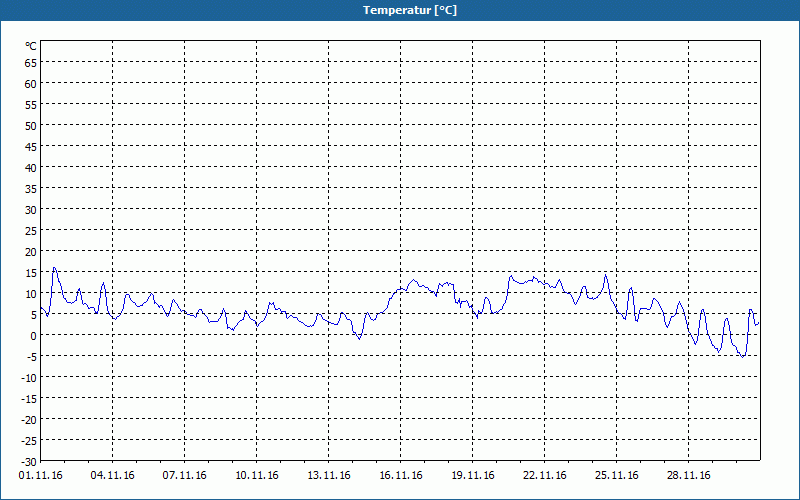The width and height of the screenshot is (800, 500).
Task: Click the 01.11.16 date label
Action: coord(41,475)
